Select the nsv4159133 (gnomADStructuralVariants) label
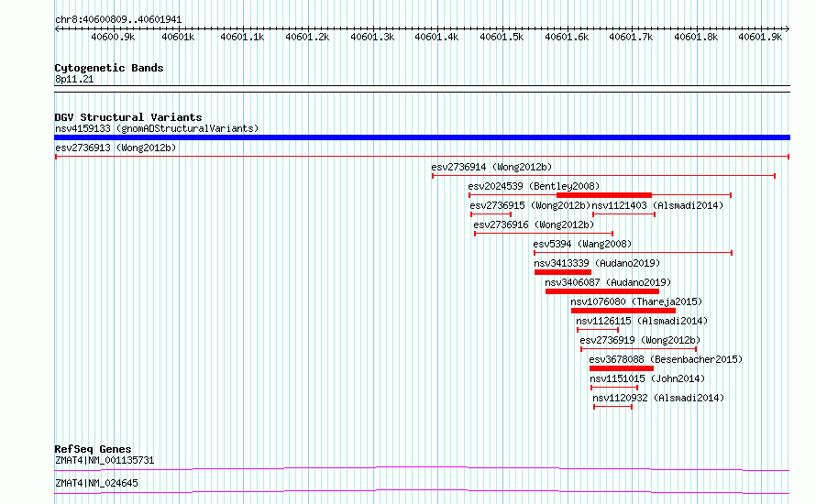816x504 pixels. (x=157, y=128)
